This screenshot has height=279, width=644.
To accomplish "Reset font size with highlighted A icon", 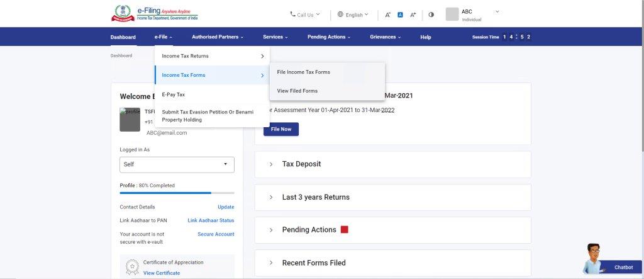I will pos(400,14).
